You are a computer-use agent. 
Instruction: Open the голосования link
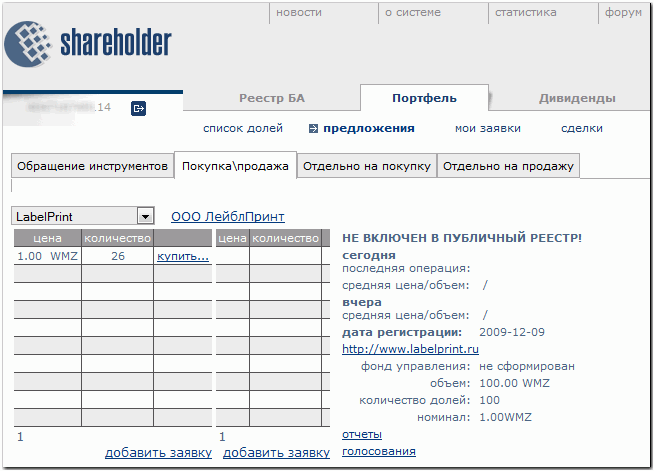tap(378, 451)
